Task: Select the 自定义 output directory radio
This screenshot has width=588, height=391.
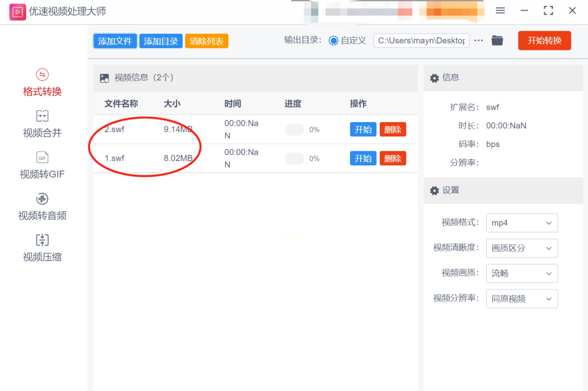Action: click(x=333, y=41)
